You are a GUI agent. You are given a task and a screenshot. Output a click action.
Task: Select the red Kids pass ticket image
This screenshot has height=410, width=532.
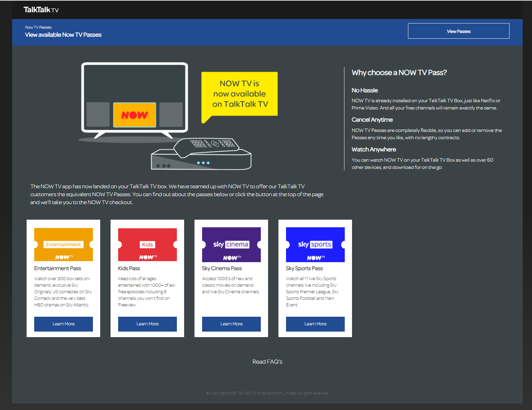[x=148, y=245]
